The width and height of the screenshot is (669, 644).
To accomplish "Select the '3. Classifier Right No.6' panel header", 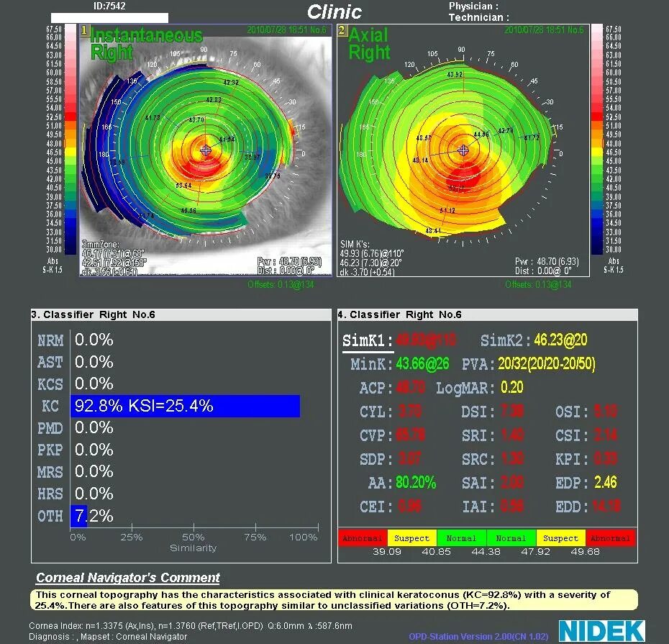I will pos(181,315).
